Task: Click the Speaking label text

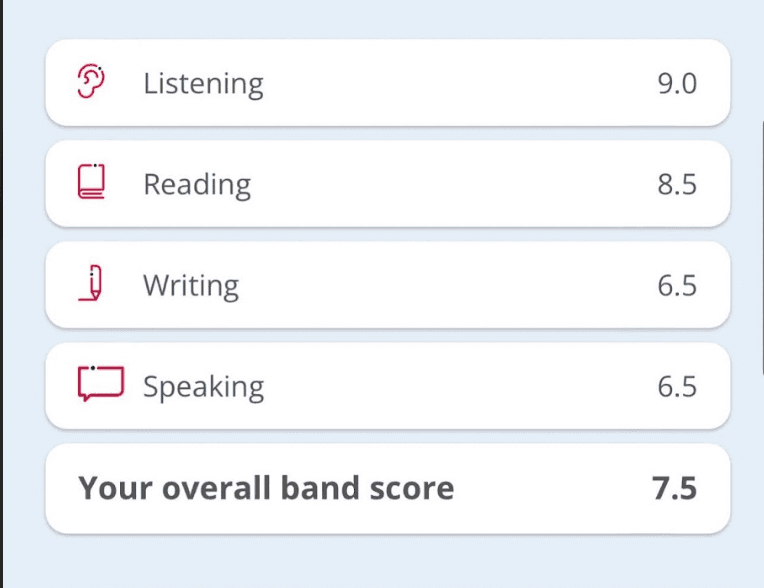Action: click(204, 387)
